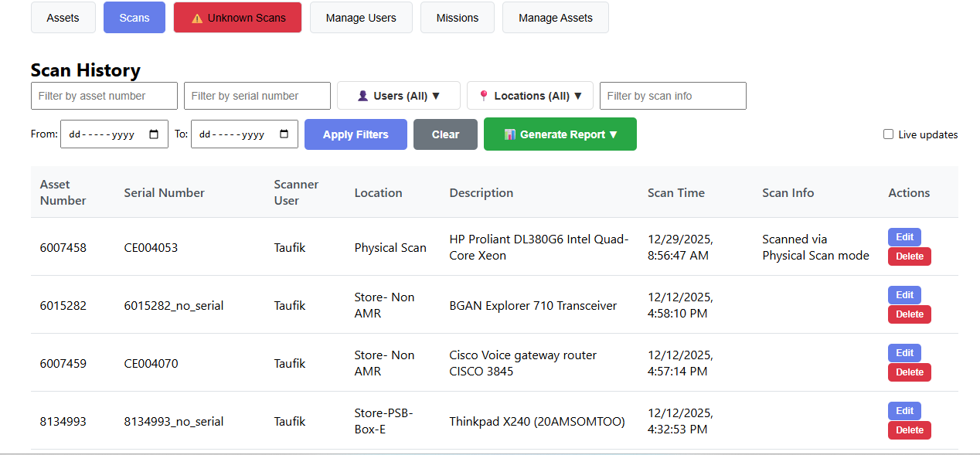Screen dimensions: 980x455
Task: Edit the scan for asset 6007459
Action: click(904, 353)
